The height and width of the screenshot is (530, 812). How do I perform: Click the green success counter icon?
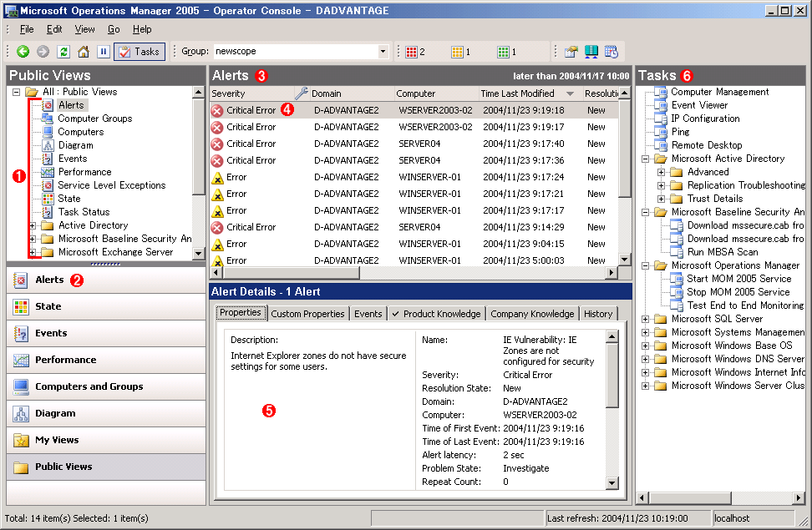pyautogui.click(x=503, y=52)
